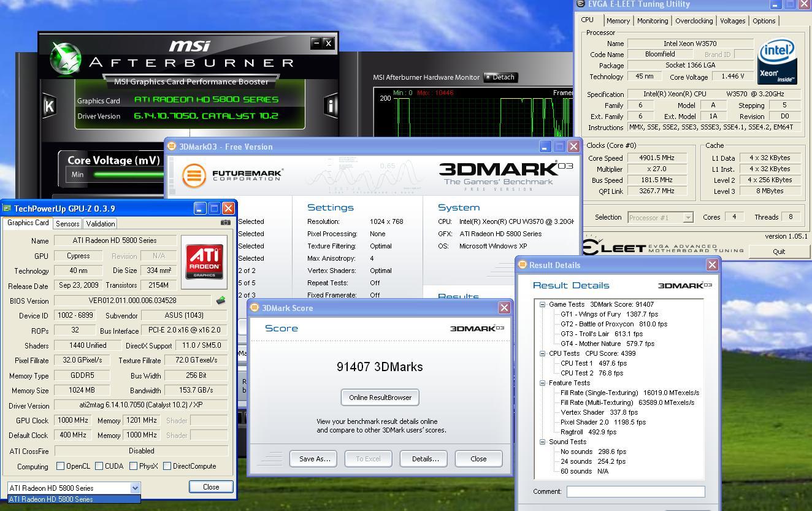This screenshot has width=812, height=511.
Task: Click the Comment field in Result Details
Action: click(635, 491)
